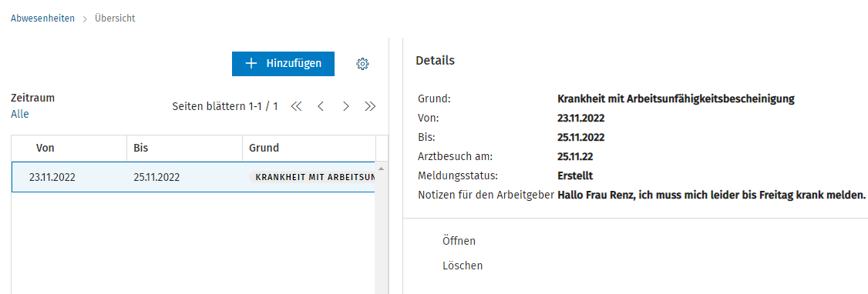Jump to last page with double-right arrows
This screenshot has height=294, width=868.
coord(370,107)
